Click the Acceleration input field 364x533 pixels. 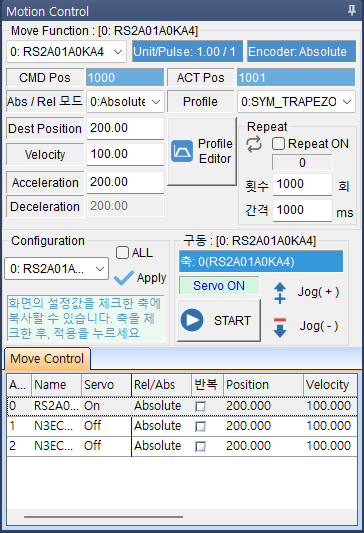point(125,182)
